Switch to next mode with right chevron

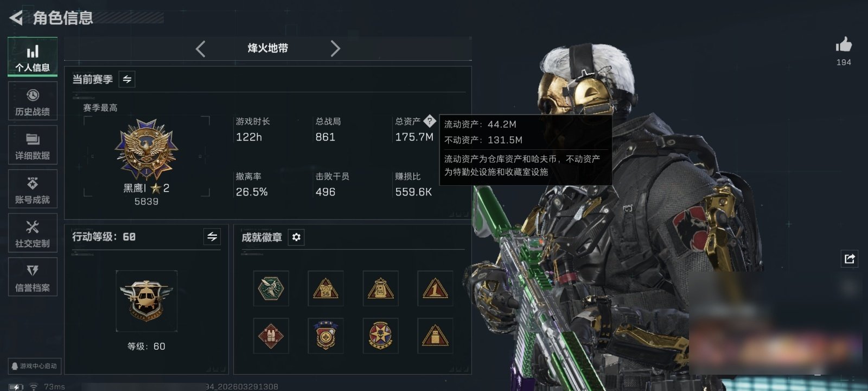coord(335,48)
